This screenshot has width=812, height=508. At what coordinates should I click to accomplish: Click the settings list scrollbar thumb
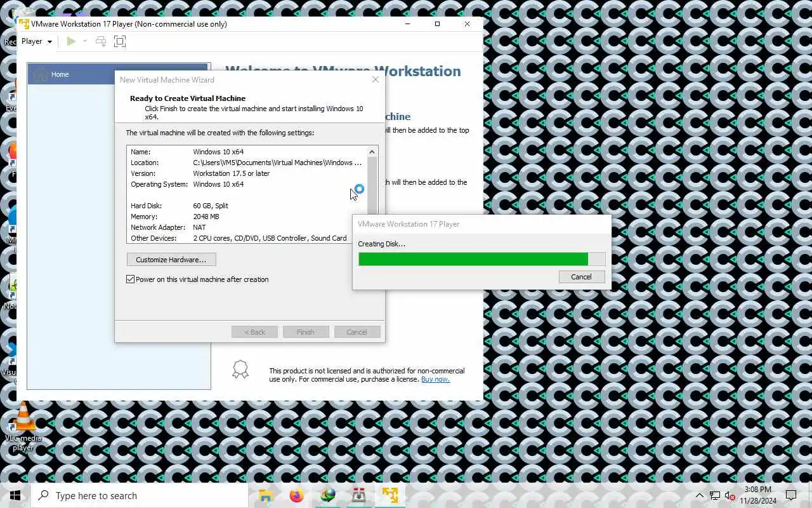[x=372, y=185]
